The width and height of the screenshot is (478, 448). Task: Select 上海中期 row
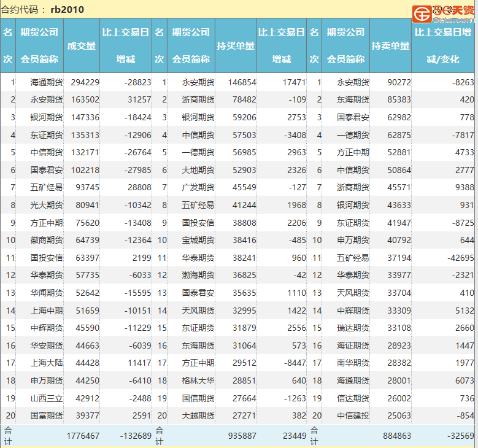[x=47, y=311]
